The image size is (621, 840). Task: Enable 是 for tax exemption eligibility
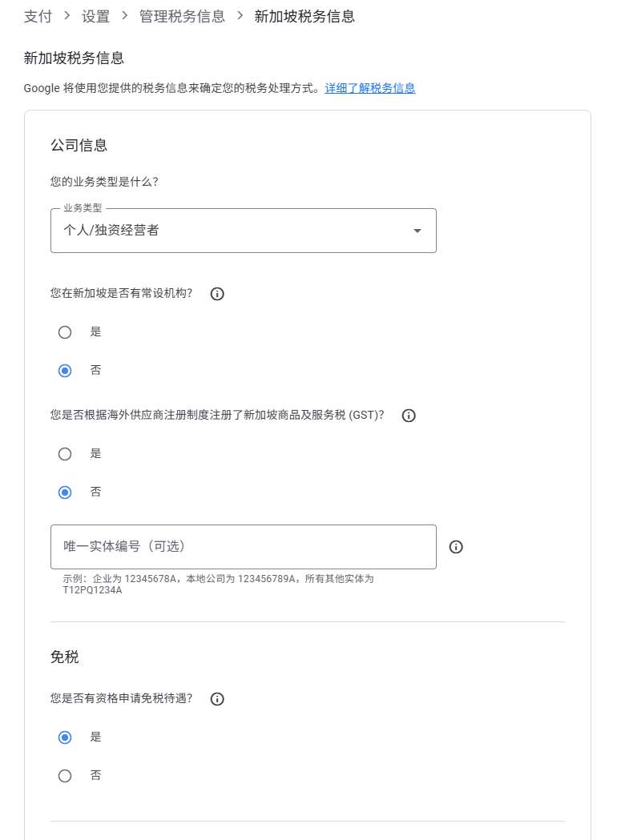point(65,737)
